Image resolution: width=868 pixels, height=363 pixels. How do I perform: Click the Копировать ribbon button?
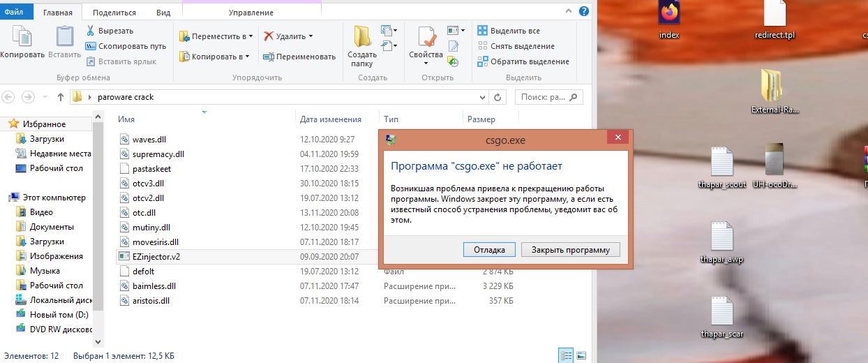(22, 42)
